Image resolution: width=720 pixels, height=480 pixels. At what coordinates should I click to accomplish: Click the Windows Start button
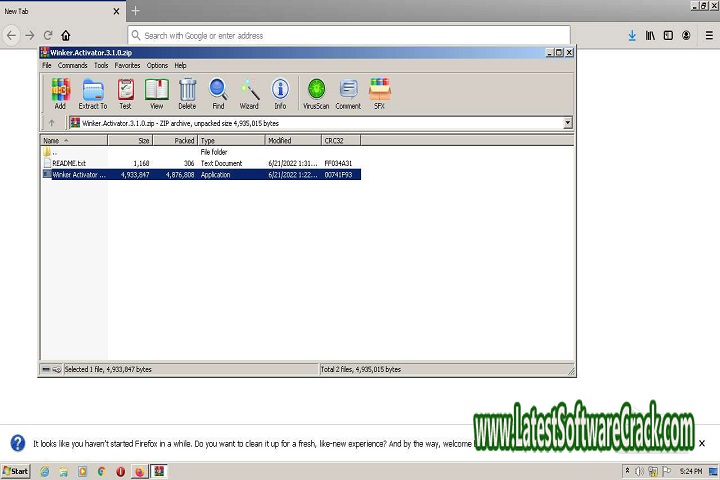[15, 471]
